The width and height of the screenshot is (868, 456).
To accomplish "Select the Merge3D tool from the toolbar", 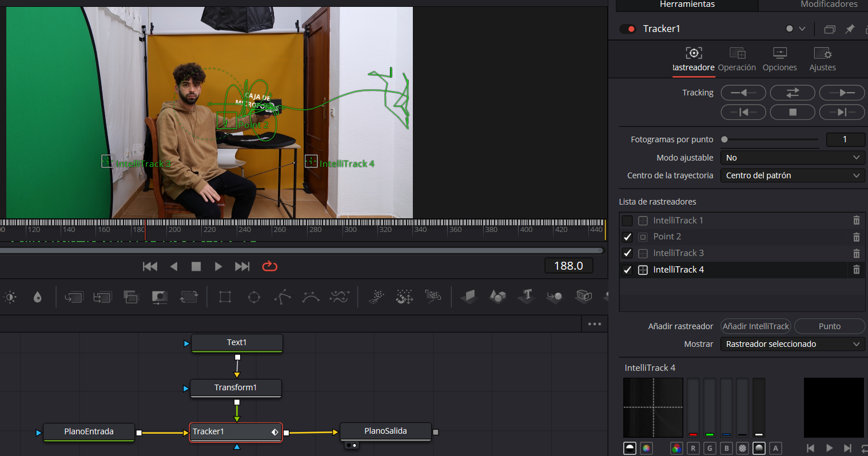I will (x=554, y=297).
